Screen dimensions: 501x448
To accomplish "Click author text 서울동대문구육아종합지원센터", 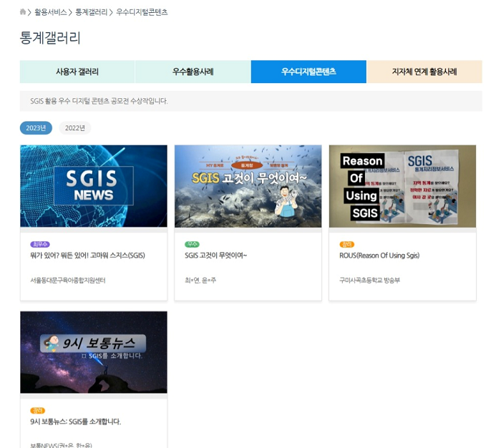I will [68, 281].
